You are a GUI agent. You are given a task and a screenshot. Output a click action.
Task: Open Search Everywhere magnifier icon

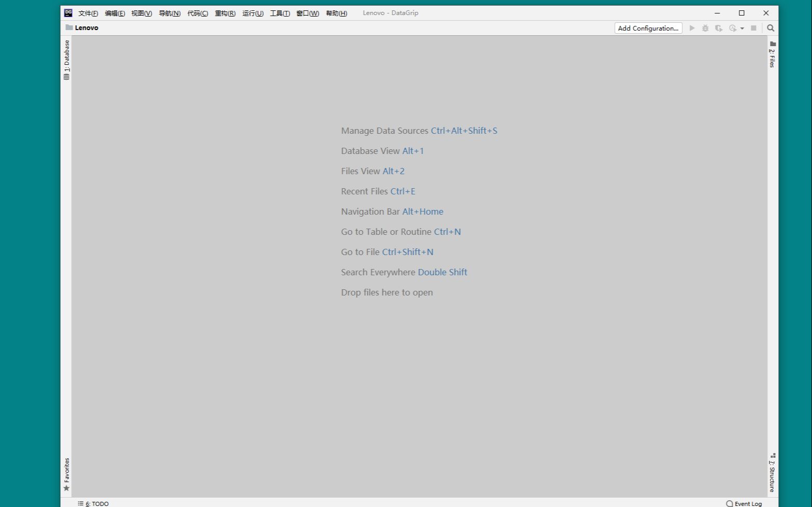coord(770,28)
